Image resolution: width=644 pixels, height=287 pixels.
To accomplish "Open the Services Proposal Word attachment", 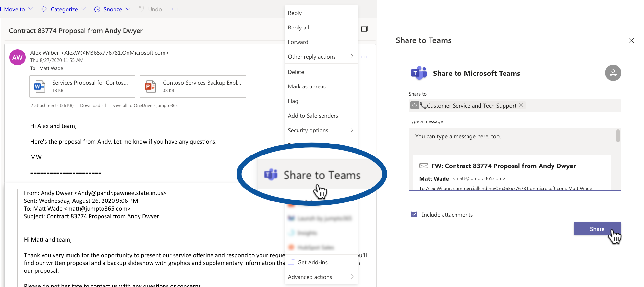I will [82, 86].
